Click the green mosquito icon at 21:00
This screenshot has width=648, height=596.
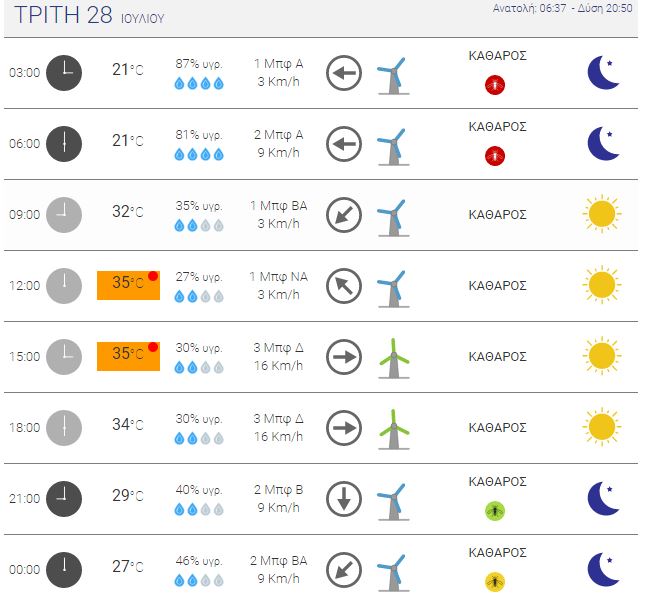(x=495, y=511)
